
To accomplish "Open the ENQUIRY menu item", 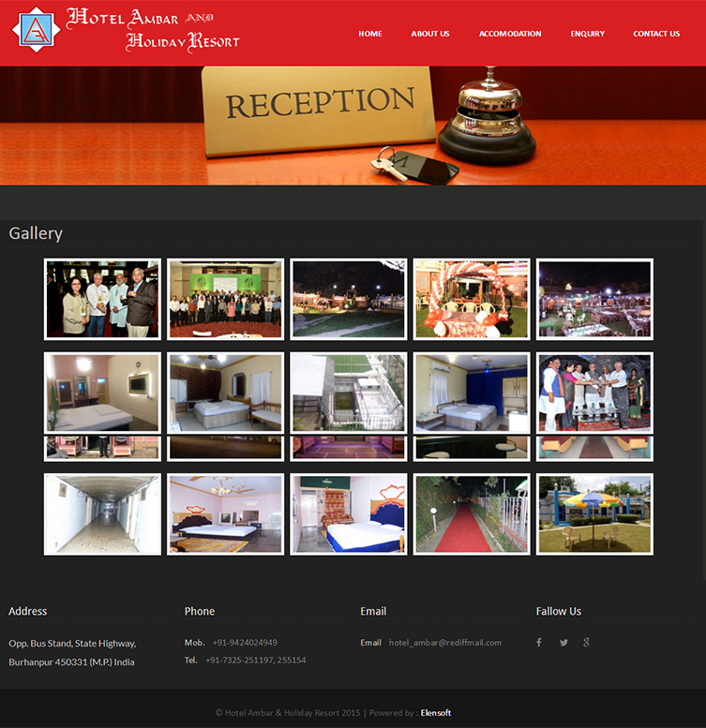I will 587,34.
